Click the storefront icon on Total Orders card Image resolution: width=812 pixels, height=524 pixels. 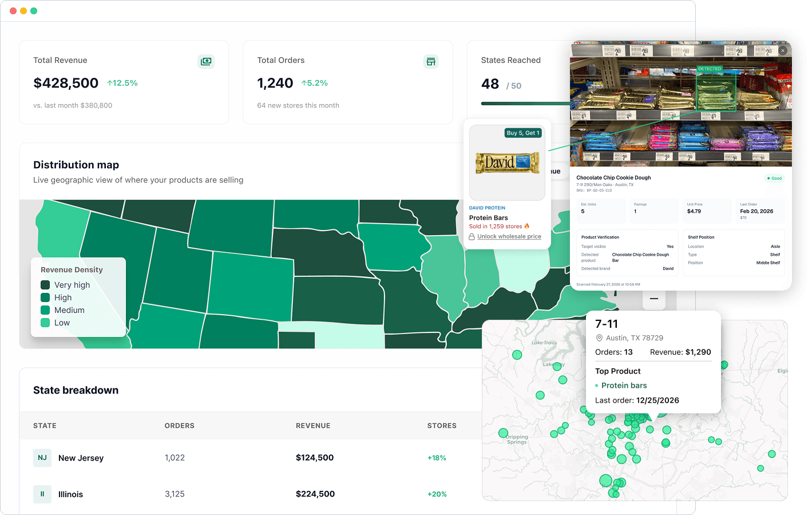[431, 61]
